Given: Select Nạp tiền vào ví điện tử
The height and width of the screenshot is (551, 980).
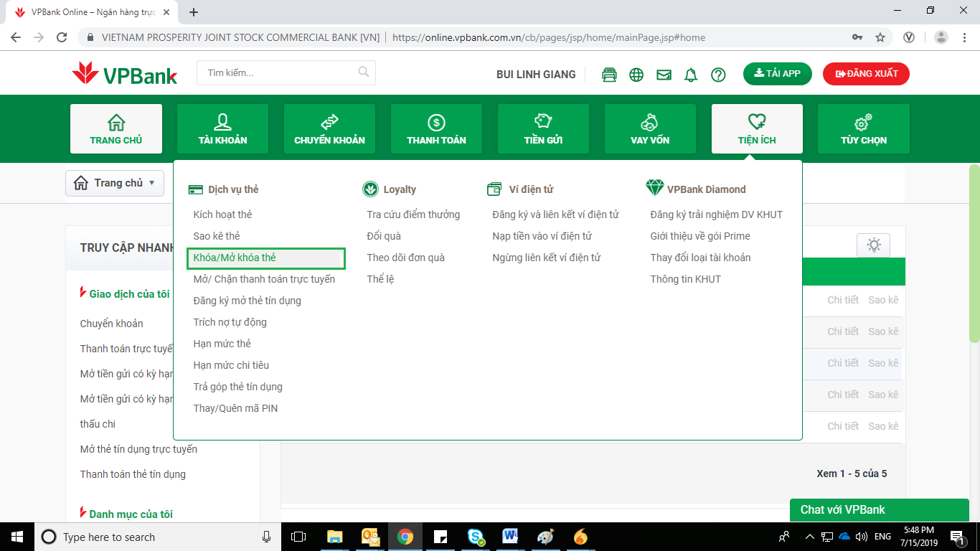Looking at the screenshot, I should [x=542, y=236].
